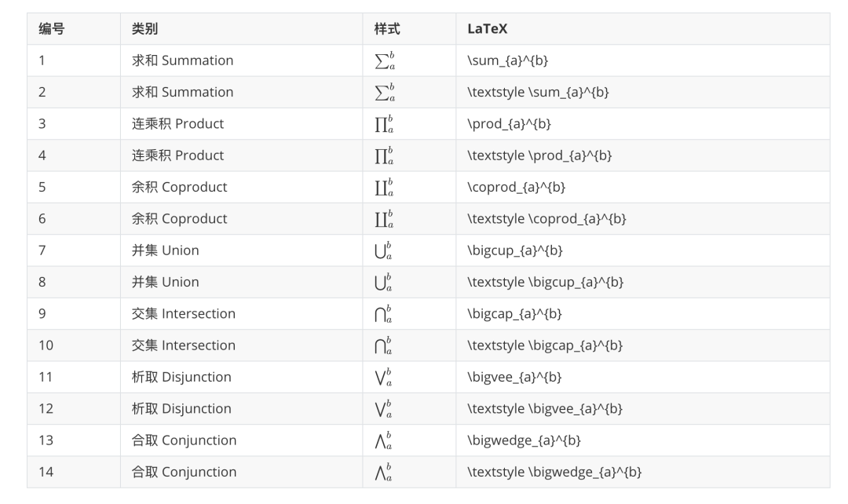Screen dimensions: 848x504
Task: Click the 交集 Intersection label in row 10
Action: [183, 345]
